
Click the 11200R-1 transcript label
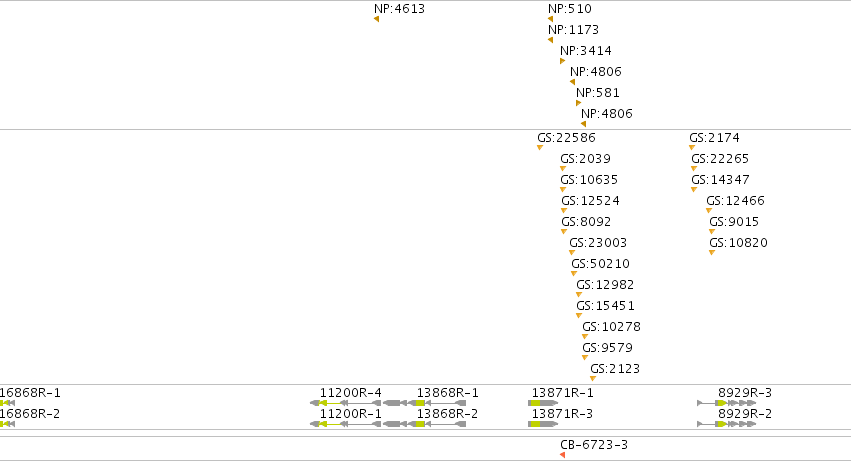351,414
